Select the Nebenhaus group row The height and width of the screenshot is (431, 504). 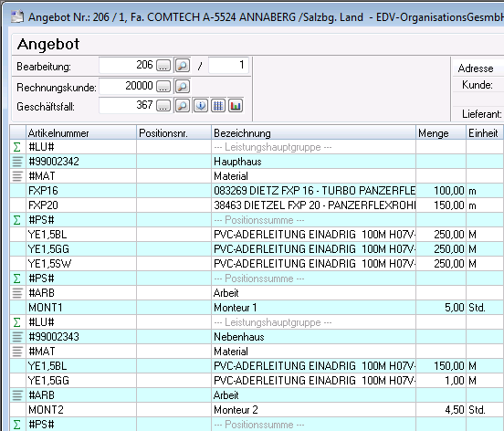257,337
